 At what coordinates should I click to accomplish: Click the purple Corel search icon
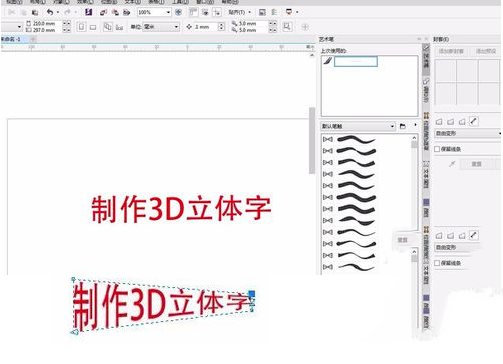88,12
